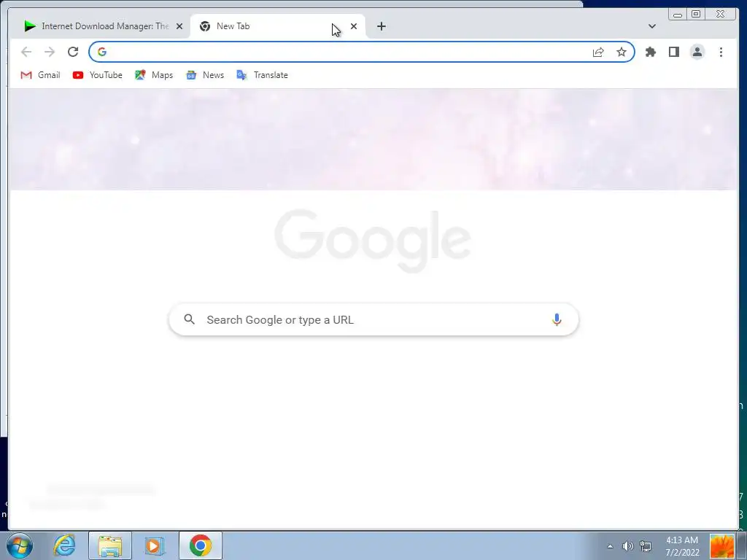Click the browser back arrow
Screen dimensions: 747x560
[26, 52]
